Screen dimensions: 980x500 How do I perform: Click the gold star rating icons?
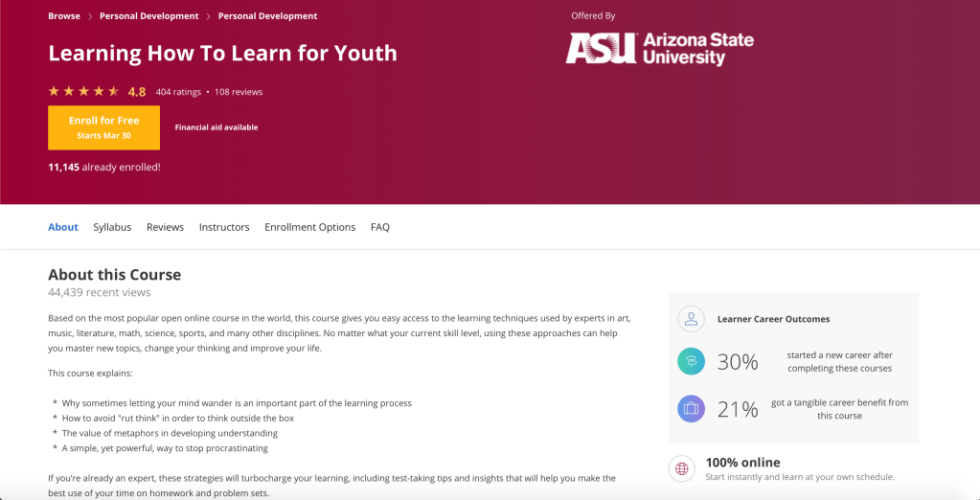pyautogui.click(x=83, y=92)
